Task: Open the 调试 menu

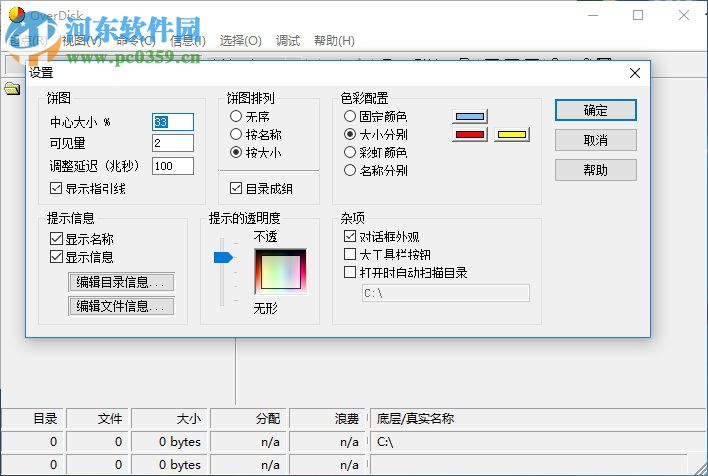Action: [x=288, y=41]
